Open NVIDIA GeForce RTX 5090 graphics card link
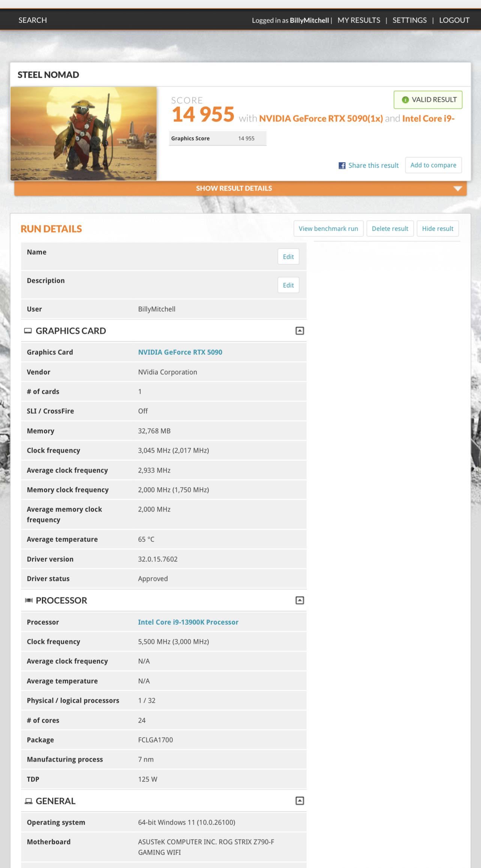 tap(180, 352)
